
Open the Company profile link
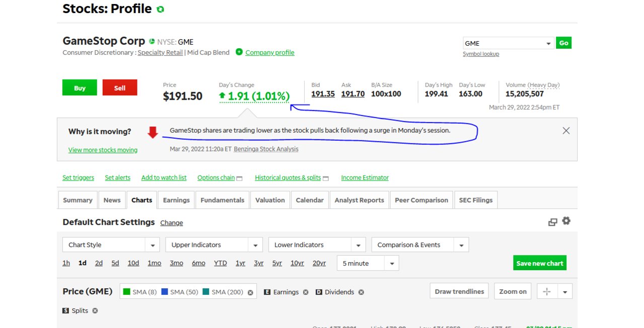click(270, 52)
